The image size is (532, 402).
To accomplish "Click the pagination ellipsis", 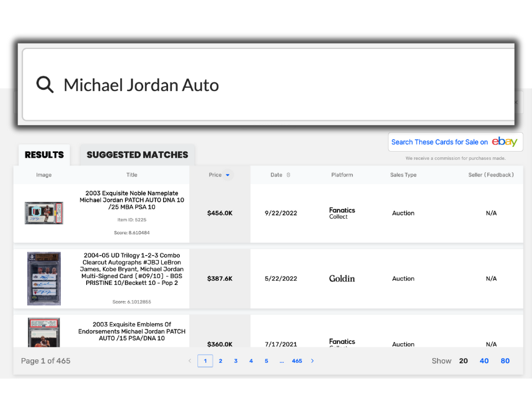I will [x=282, y=361].
